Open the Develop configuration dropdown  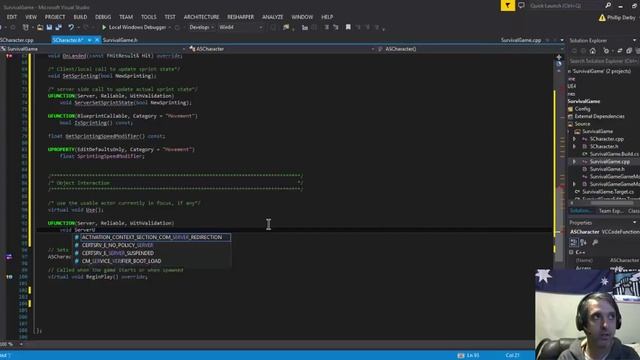coord(202,27)
